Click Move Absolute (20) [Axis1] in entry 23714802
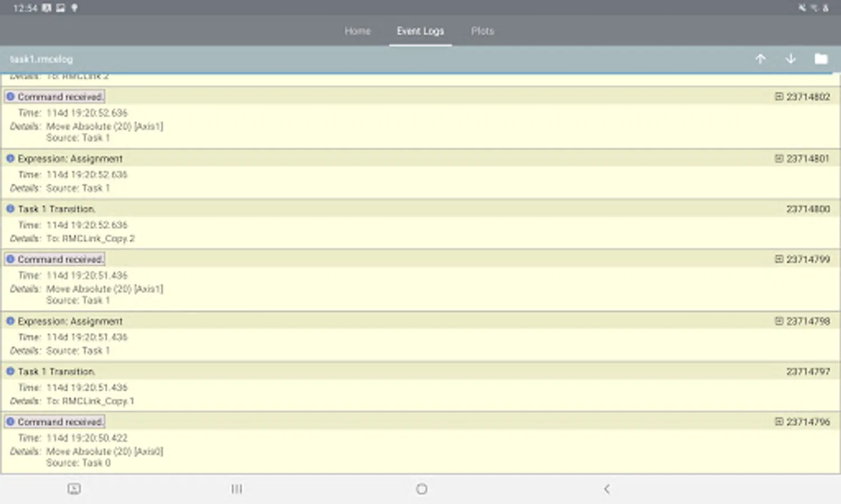Image resolution: width=841 pixels, height=504 pixels. (105, 127)
